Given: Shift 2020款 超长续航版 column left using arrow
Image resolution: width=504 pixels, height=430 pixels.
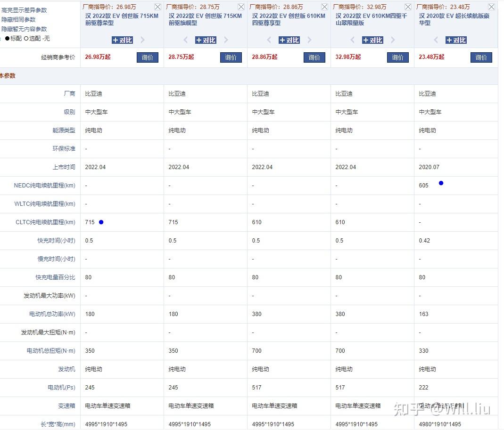Looking at the screenshot, I should [436, 40].
